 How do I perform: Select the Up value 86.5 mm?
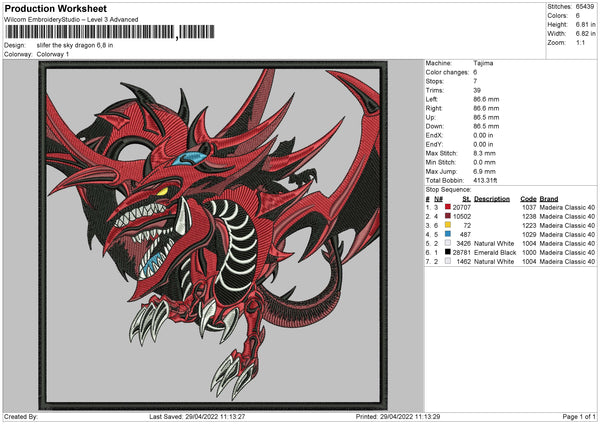click(486, 117)
